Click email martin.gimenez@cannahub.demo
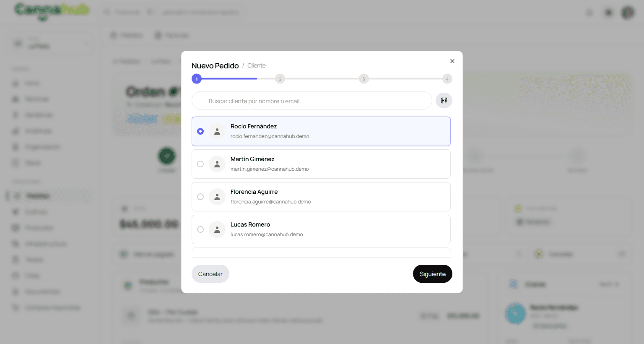Image resolution: width=644 pixels, height=344 pixels. click(x=270, y=169)
